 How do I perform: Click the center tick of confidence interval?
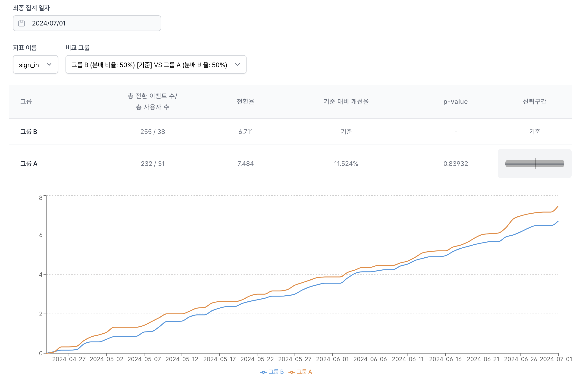pyautogui.click(x=535, y=164)
